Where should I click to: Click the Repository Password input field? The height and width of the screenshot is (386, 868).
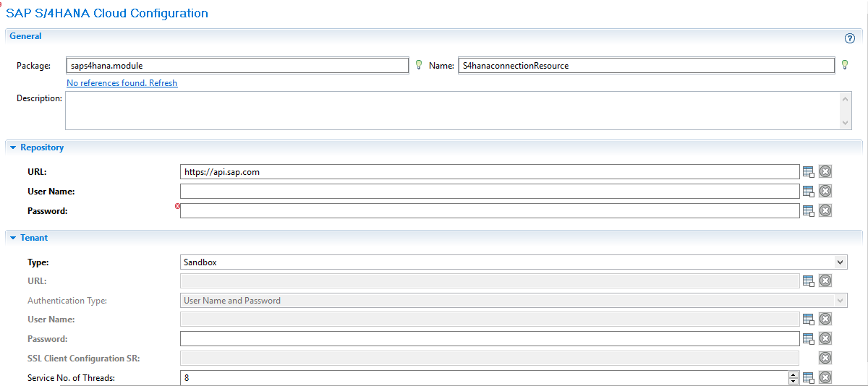point(490,210)
